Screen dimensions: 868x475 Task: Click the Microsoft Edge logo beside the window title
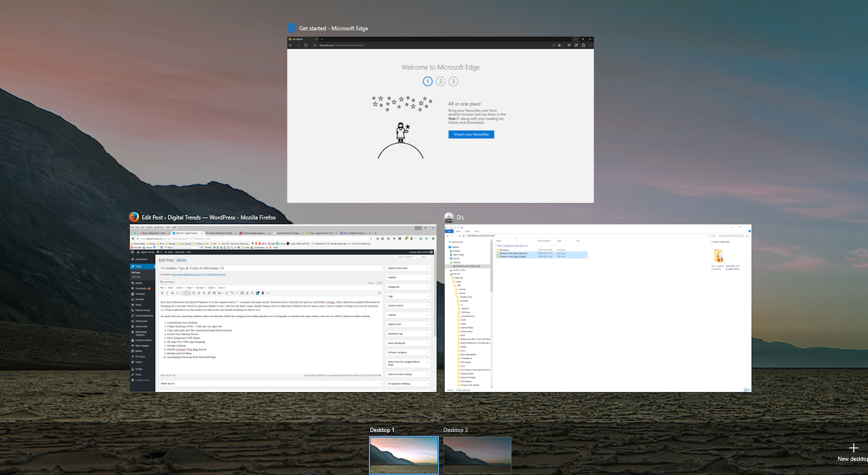point(292,28)
